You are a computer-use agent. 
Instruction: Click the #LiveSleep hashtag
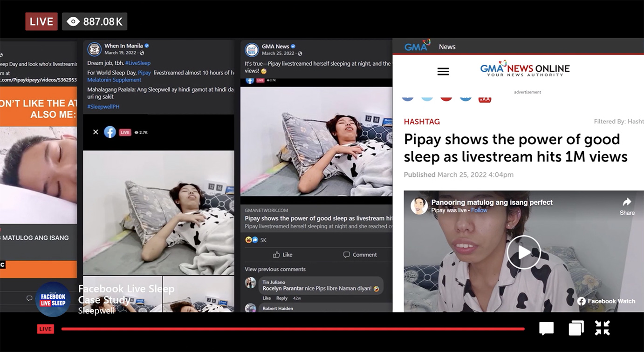tap(138, 63)
